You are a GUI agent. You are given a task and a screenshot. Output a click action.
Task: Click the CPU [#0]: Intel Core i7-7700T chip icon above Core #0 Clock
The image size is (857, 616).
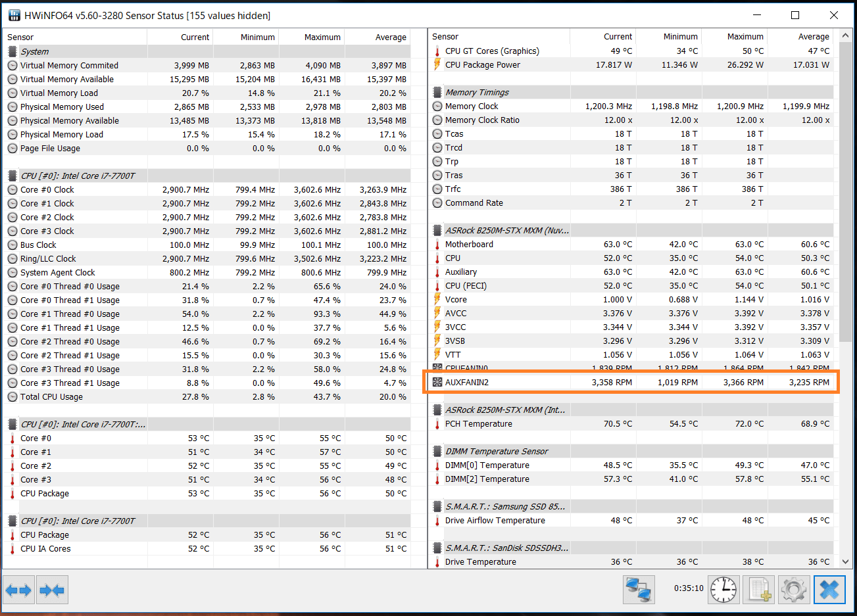[x=12, y=176]
